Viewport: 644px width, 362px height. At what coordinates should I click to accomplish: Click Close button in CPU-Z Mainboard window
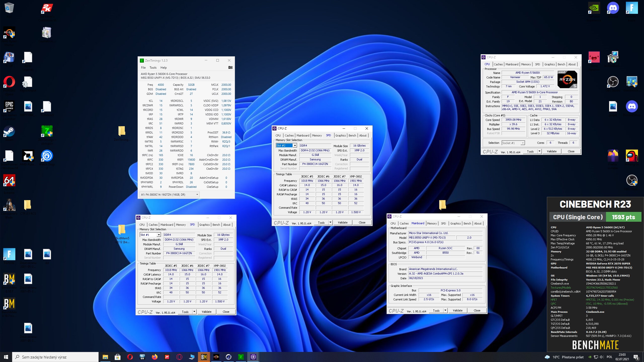point(477,310)
